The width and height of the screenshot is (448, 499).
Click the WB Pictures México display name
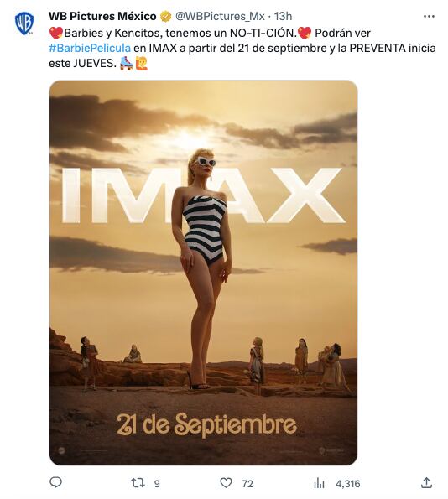click(102, 16)
